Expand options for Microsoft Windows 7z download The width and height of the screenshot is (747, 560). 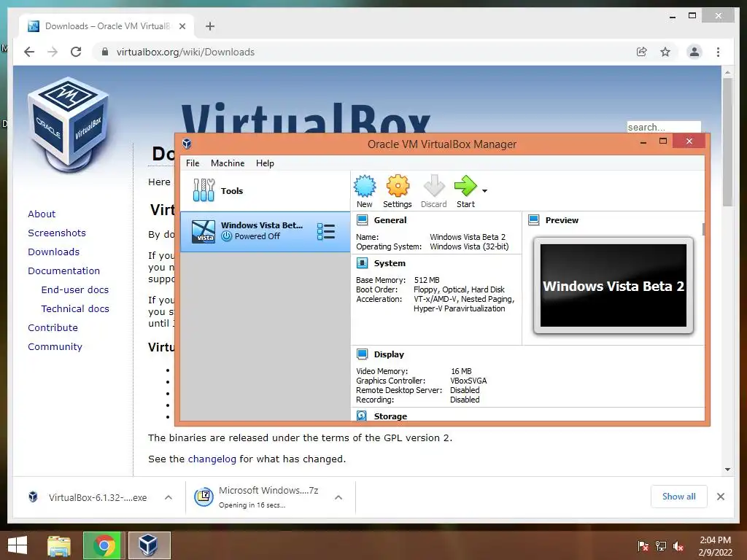pyautogui.click(x=338, y=497)
